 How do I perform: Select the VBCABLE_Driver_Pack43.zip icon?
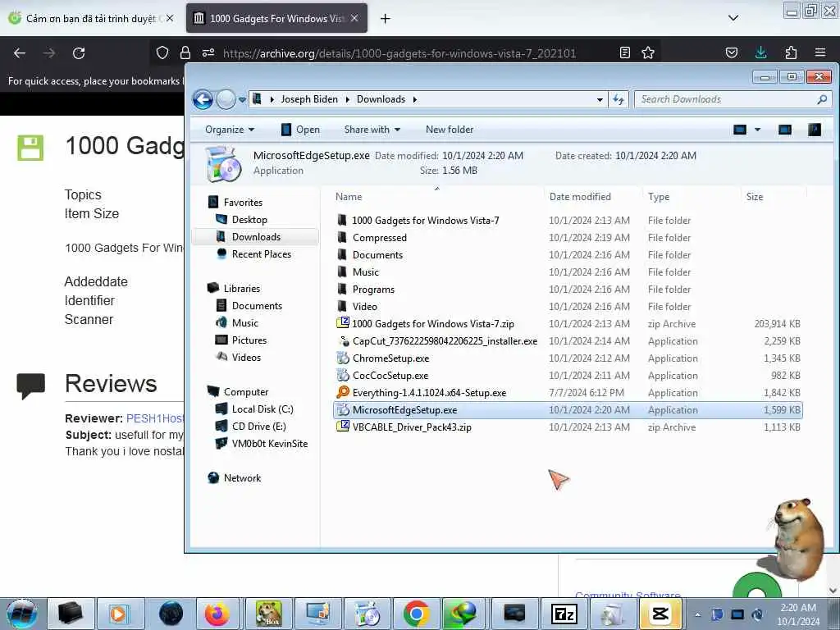342,427
